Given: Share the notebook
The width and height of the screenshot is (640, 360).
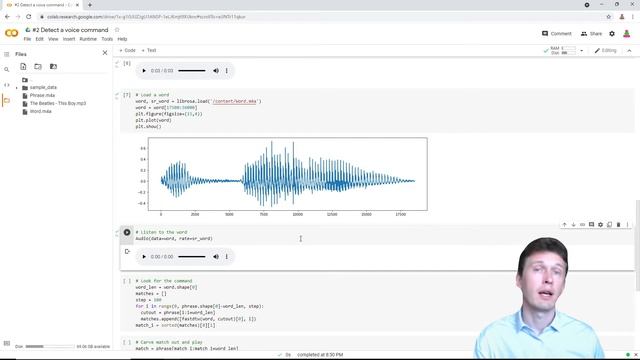Looking at the screenshot, I should 591,33.
